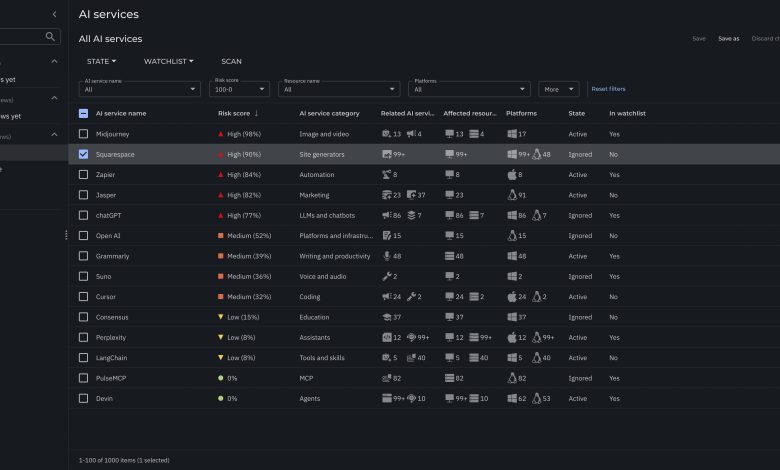Screen dimensions: 780x470
Task: Open the AI service name filter dropdown
Action: coord(140,89)
